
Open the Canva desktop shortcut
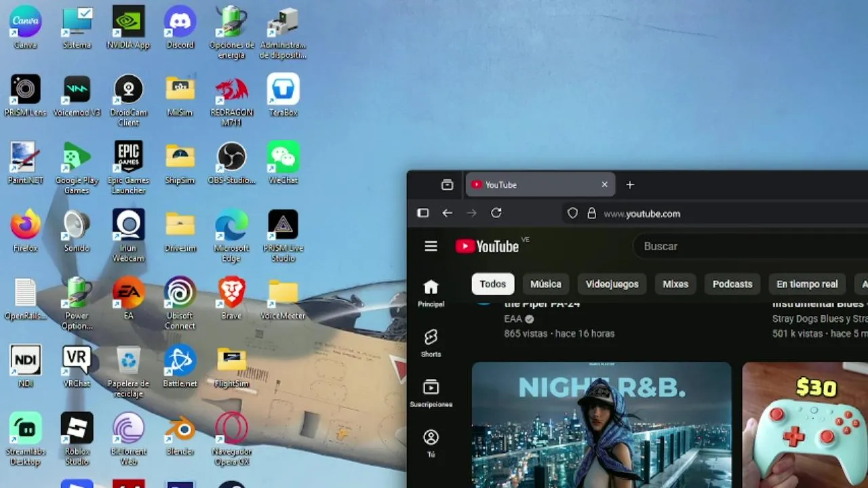tap(26, 28)
